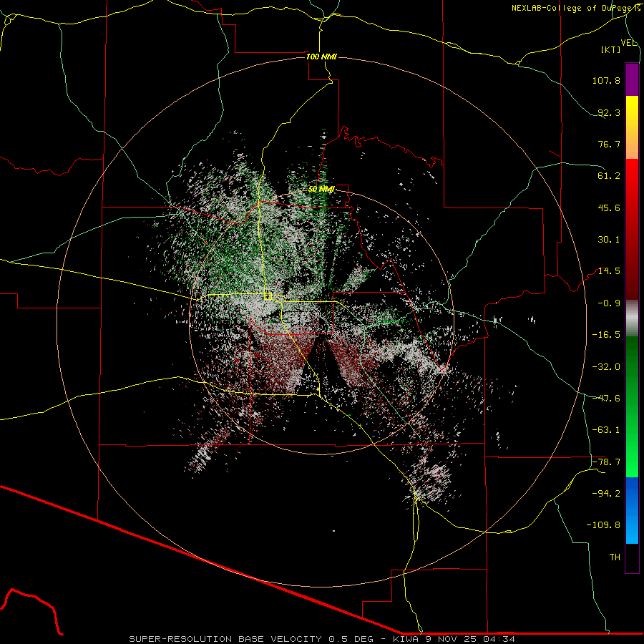
Task: Click the -109.8 legend value
Action: point(603,525)
